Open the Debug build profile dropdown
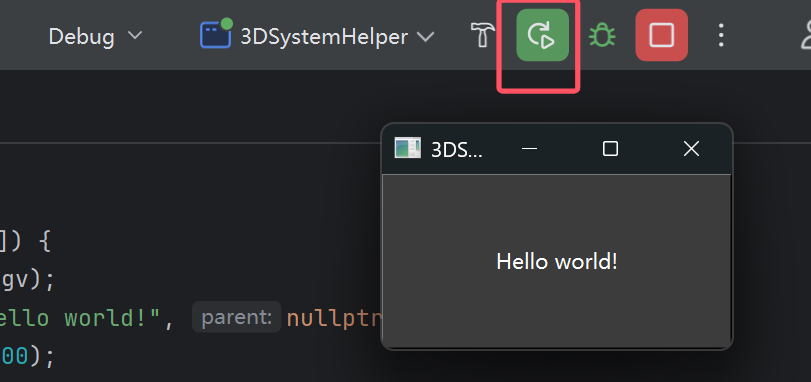The width and height of the screenshot is (811, 382). coord(95,36)
